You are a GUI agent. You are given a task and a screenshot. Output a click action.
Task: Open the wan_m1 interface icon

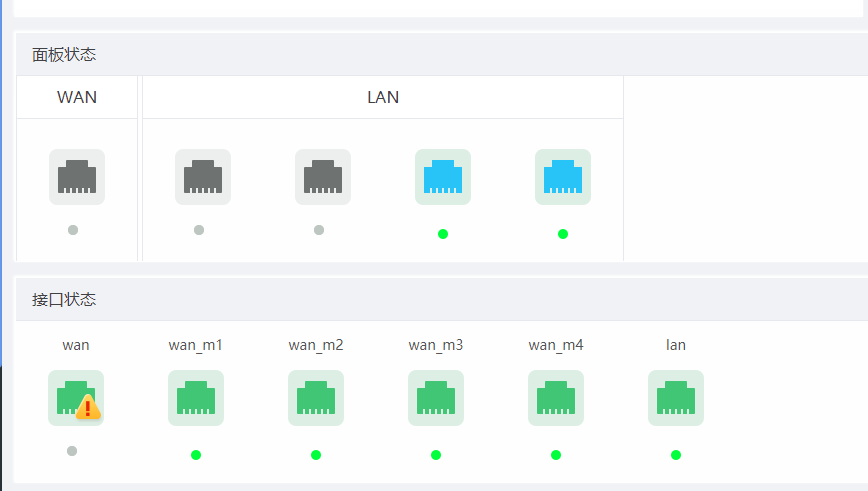pyautogui.click(x=195, y=398)
